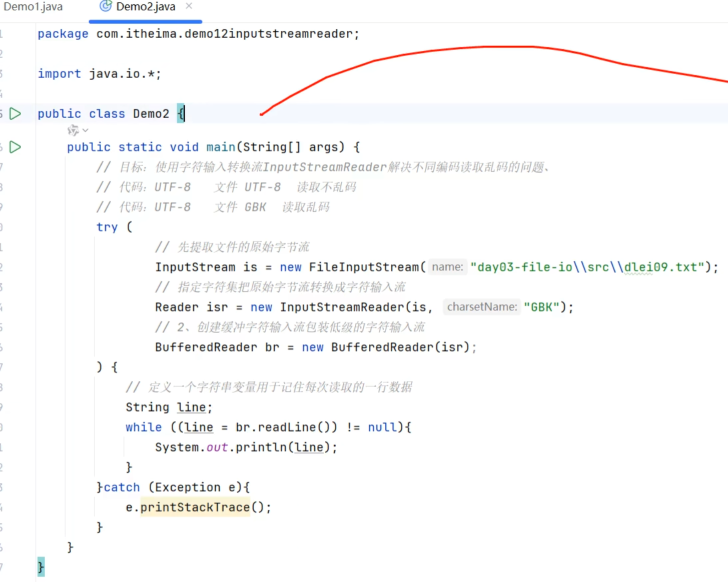Expand the dropdown chevron beside AI icon
Viewport: 728px width, 582px height.
(86, 130)
